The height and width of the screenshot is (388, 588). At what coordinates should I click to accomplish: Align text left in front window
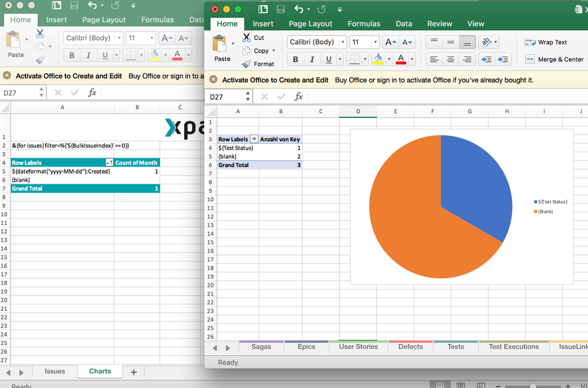pos(434,59)
